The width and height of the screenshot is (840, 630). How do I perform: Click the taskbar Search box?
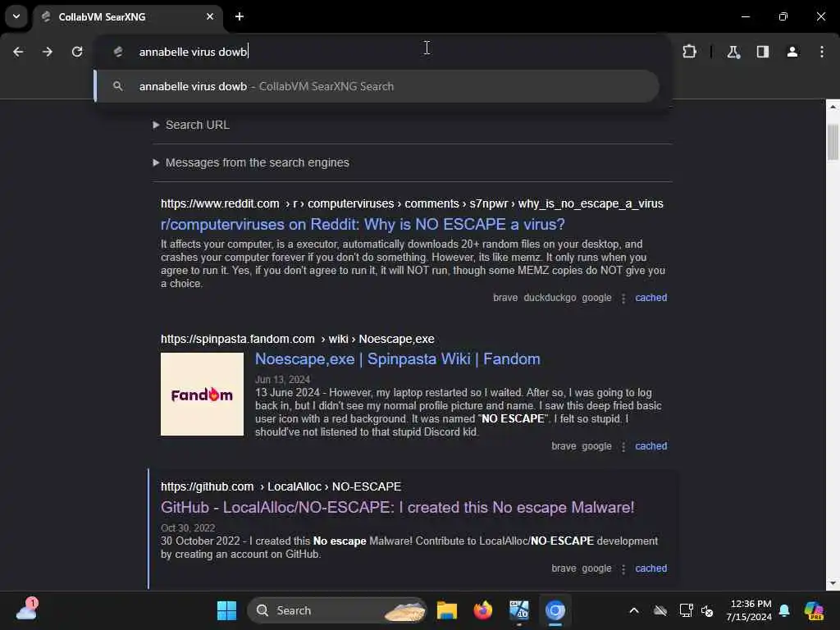(337, 610)
